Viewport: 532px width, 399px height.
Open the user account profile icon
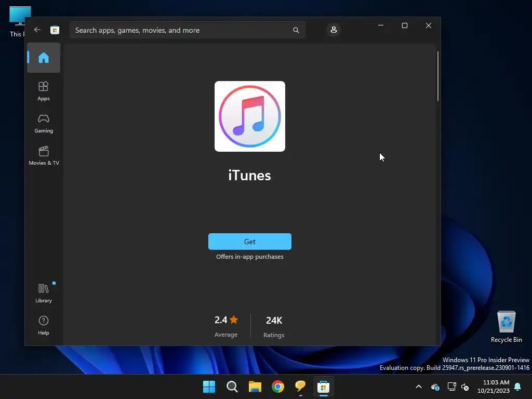click(334, 30)
